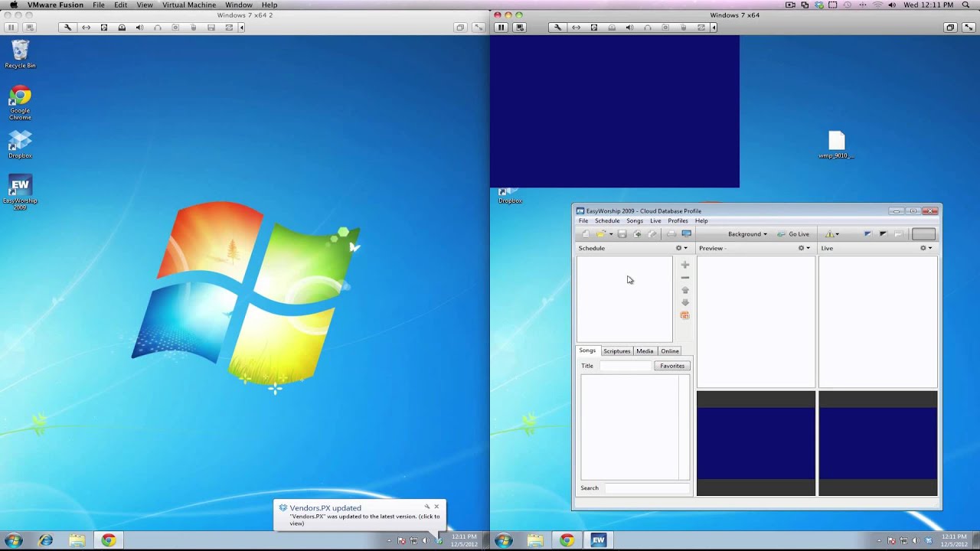This screenshot has height=551, width=980.
Task: Toggle the black screen button
Action: click(x=883, y=234)
